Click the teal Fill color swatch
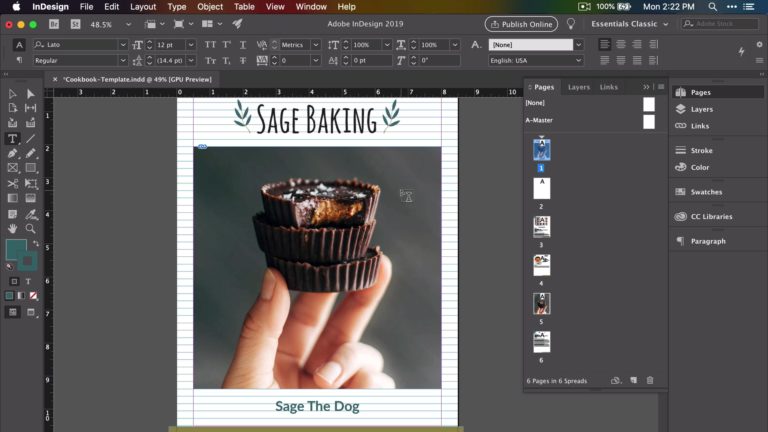The width and height of the screenshot is (768, 432). 16,250
